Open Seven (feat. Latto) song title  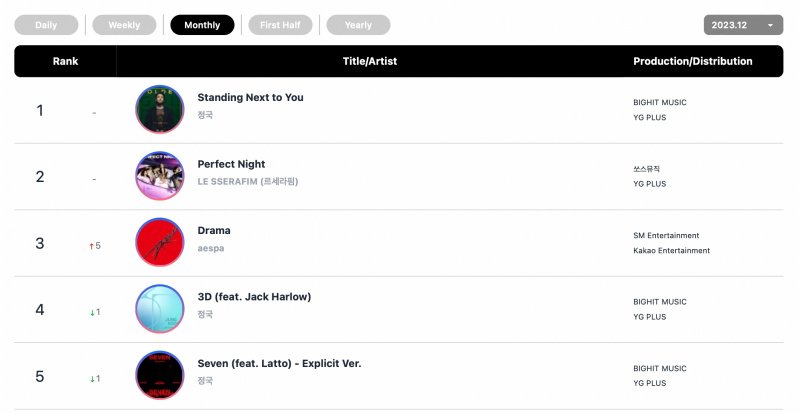coord(279,363)
